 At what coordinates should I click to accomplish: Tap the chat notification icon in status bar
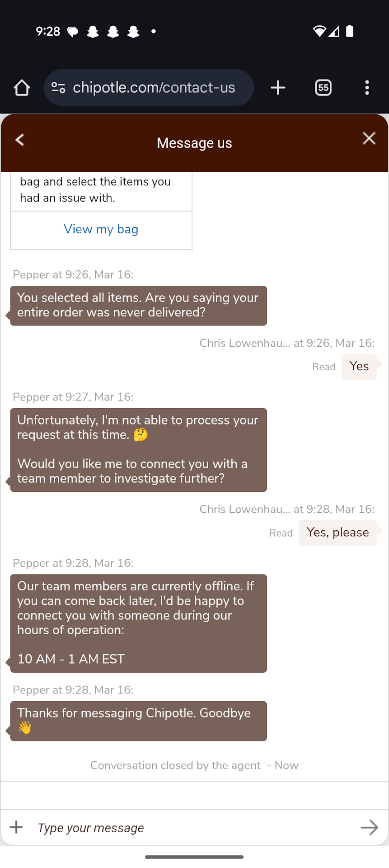(72, 32)
